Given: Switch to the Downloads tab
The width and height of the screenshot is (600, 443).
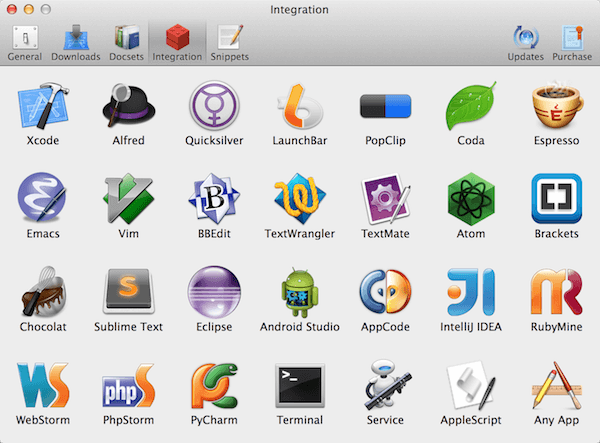Looking at the screenshot, I should [76, 42].
